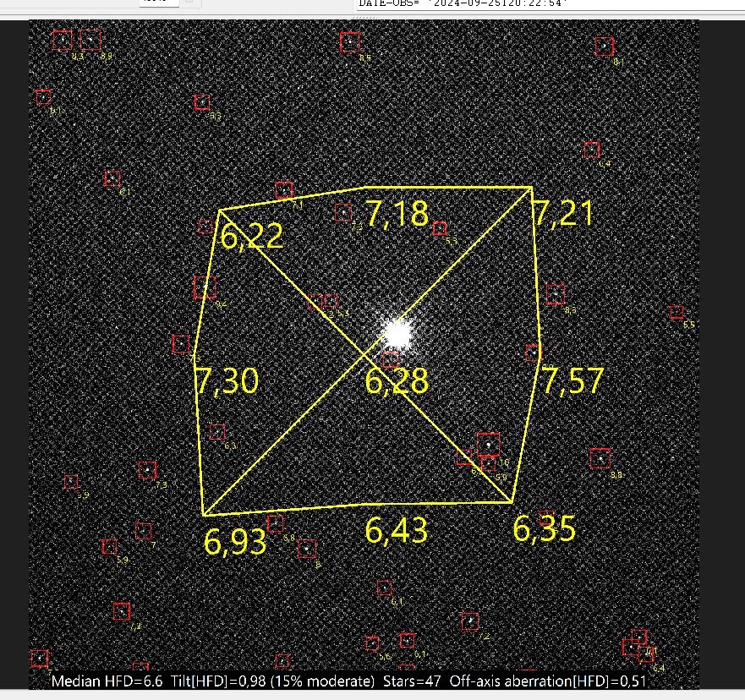
Task: Click the star box labeled 5,8
Action: coord(275,524)
